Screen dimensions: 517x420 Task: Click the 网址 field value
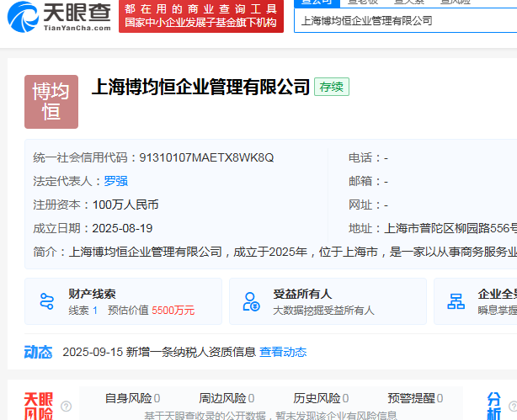click(x=386, y=205)
